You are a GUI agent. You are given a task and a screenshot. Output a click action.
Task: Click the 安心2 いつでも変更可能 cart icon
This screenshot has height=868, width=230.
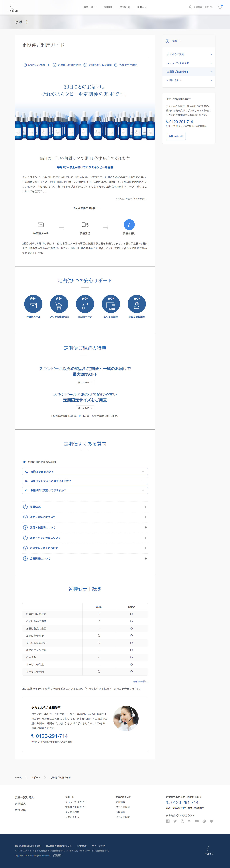[59, 304]
